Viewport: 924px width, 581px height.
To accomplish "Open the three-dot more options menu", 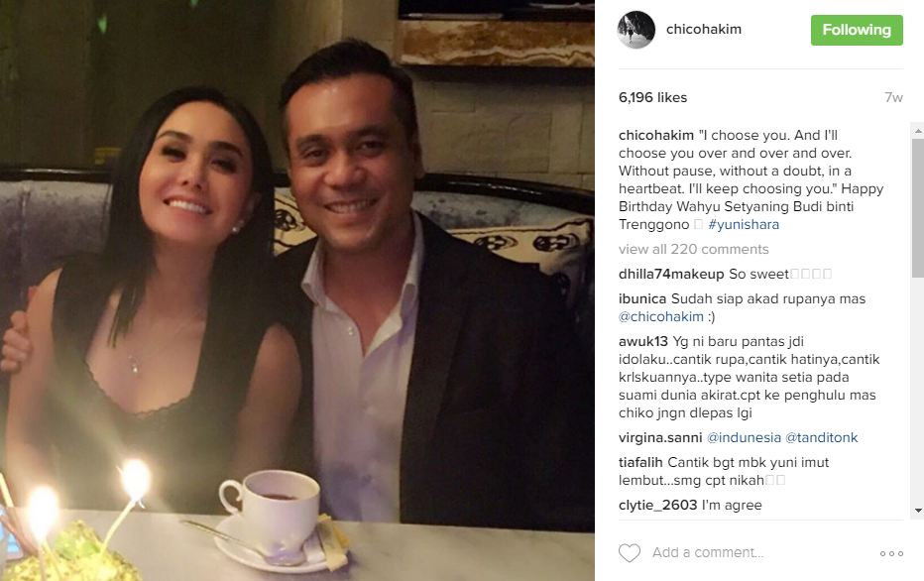I will point(891,553).
